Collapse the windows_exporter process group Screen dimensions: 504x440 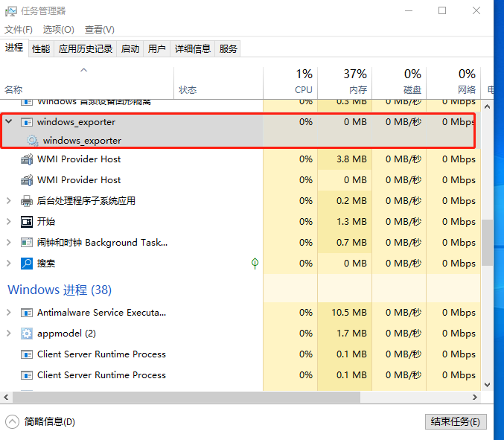point(9,121)
